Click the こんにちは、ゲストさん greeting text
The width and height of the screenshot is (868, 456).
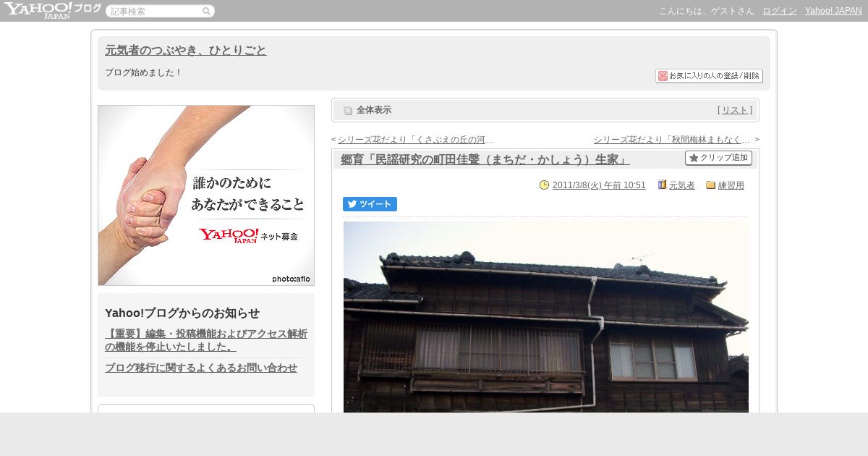pos(707,11)
